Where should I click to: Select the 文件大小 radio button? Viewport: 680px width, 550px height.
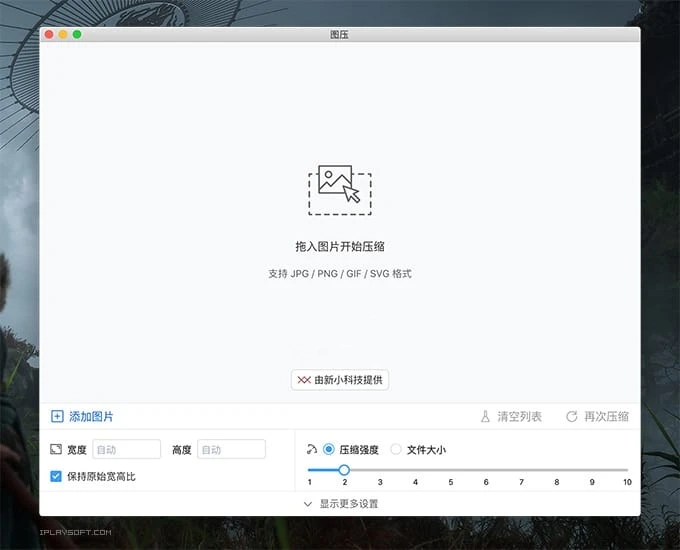click(x=396, y=449)
